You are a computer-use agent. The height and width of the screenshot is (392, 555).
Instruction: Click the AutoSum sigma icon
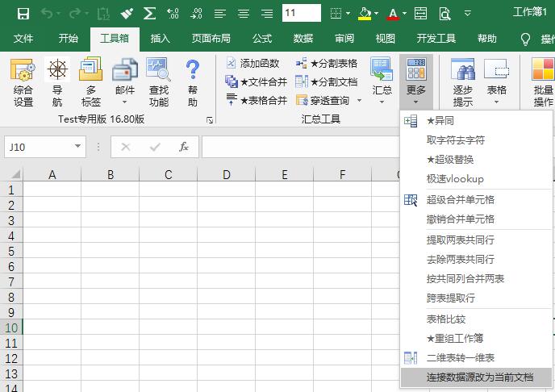click(149, 13)
